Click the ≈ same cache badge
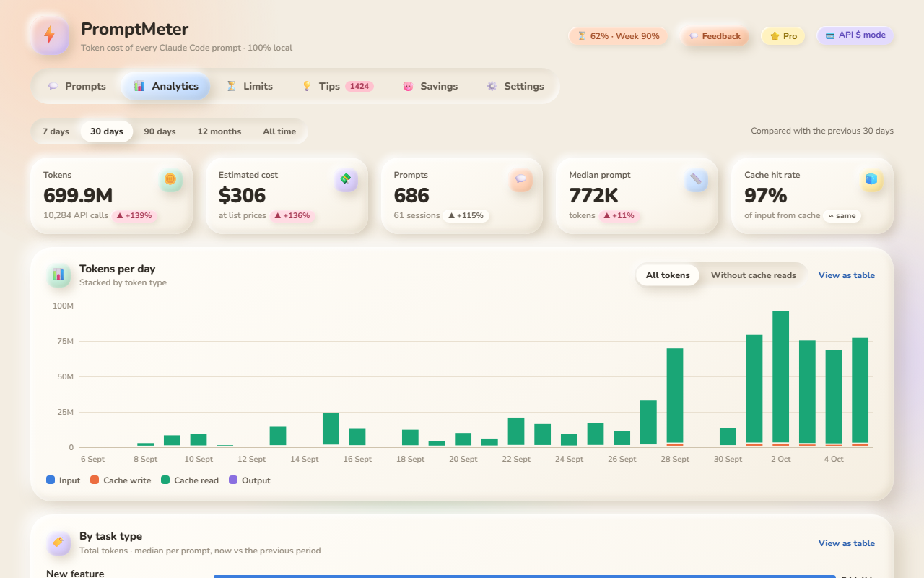Image resolution: width=924 pixels, height=578 pixels. pyautogui.click(x=842, y=215)
